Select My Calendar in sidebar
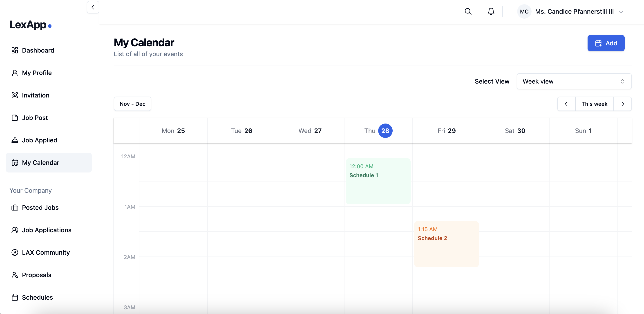The height and width of the screenshot is (314, 644). [x=49, y=163]
